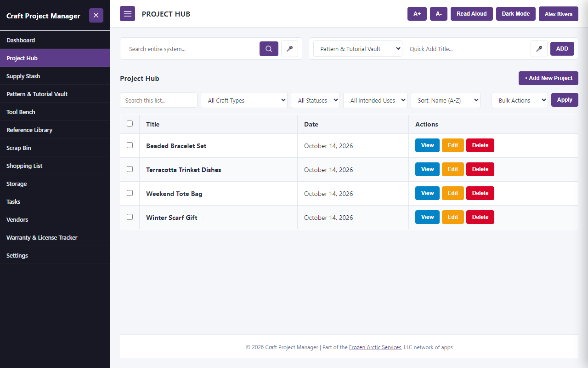Click the Quick Add ADD button

pyautogui.click(x=562, y=49)
